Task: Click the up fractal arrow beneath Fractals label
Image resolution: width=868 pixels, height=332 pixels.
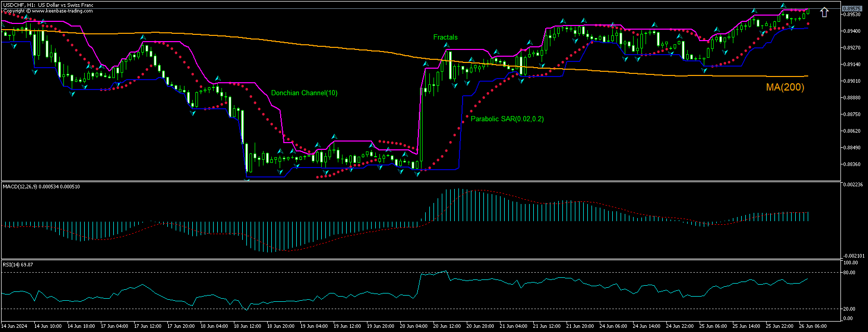Action: tap(446, 46)
